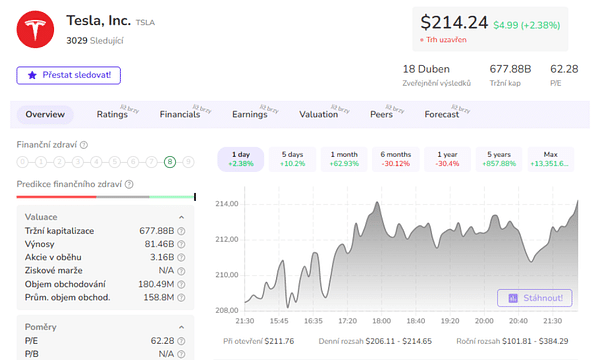Screen dimensions: 600x360
Task: Select financial health score circle 0
Action: tap(23, 162)
